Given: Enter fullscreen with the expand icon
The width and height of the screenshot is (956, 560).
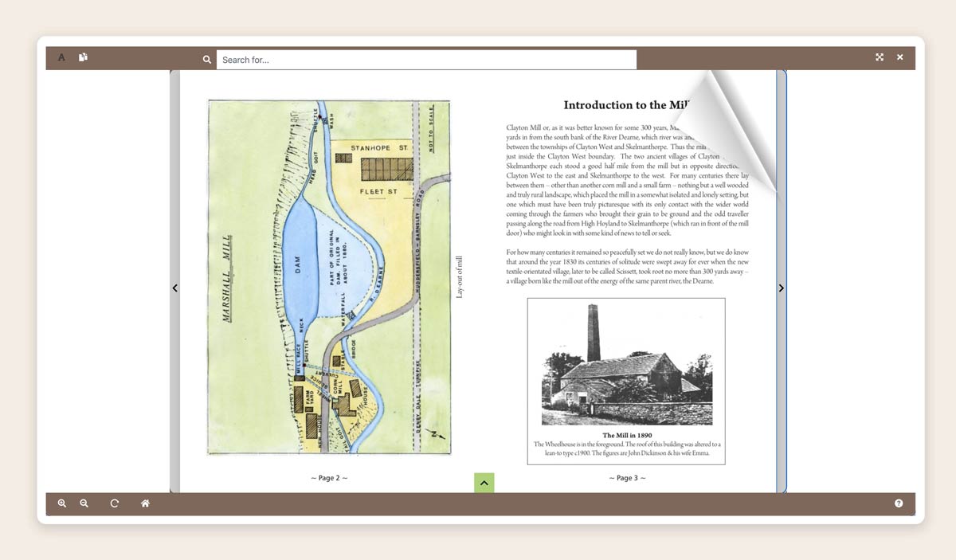Looking at the screenshot, I should coord(880,57).
